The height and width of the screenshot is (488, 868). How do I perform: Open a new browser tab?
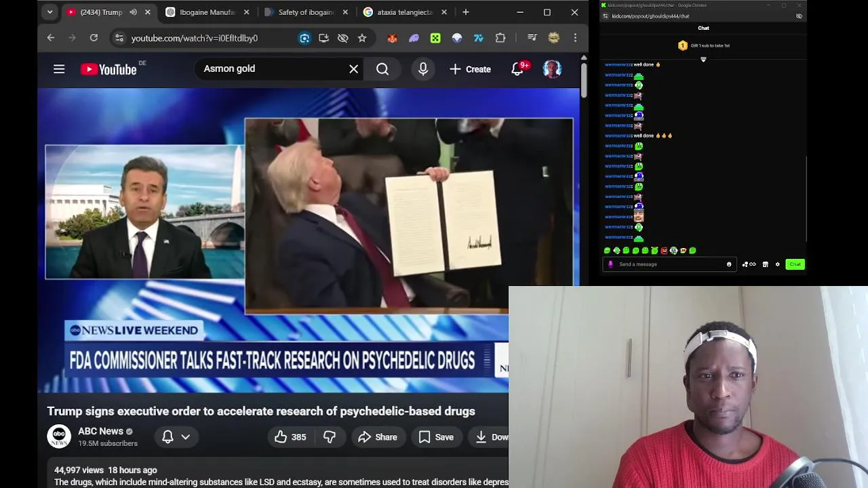pos(465,12)
